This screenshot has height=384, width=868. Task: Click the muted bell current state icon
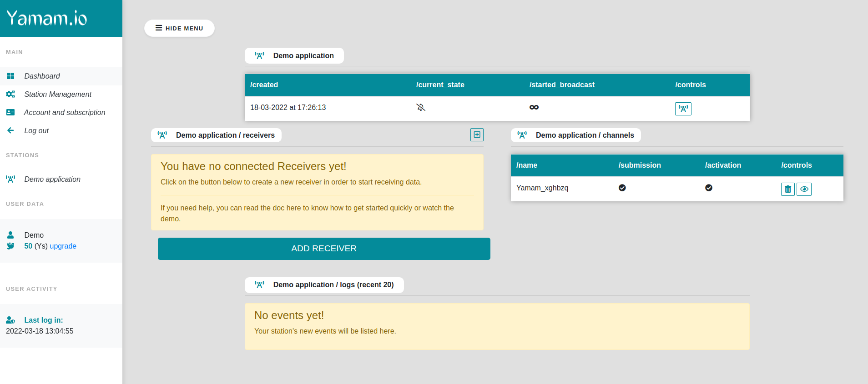pyautogui.click(x=421, y=107)
